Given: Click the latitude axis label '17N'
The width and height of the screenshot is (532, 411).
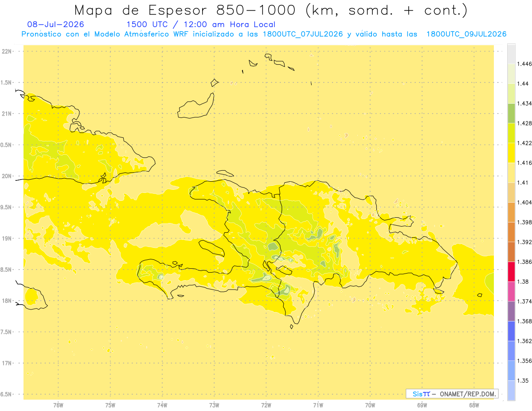Looking at the screenshot, I should click(x=7, y=364).
